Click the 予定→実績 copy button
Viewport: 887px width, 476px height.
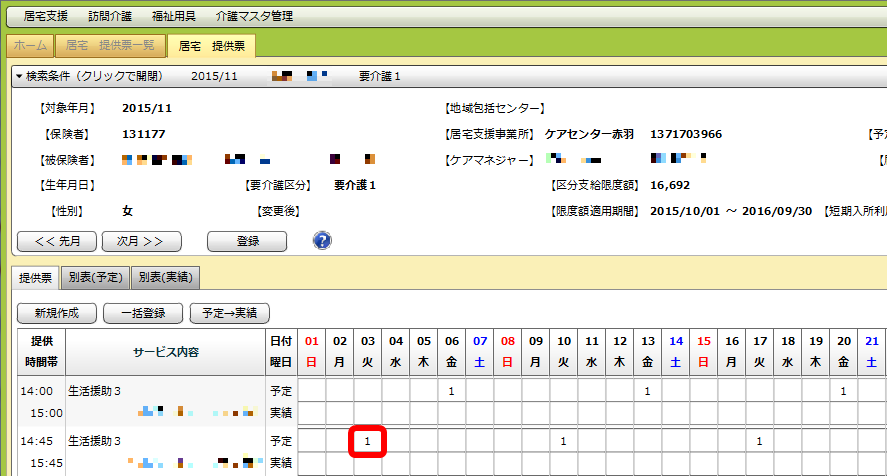coord(228,312)
